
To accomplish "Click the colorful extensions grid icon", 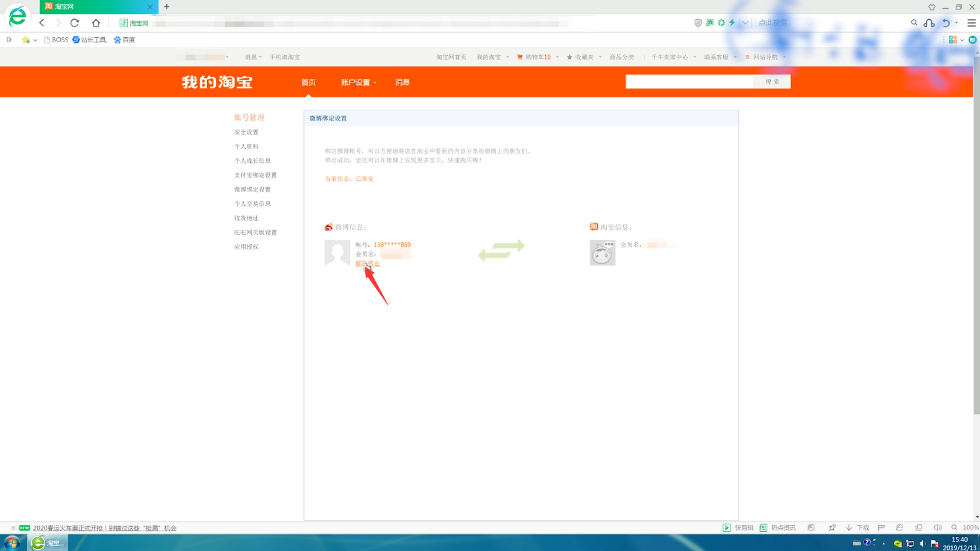I will click(953, 40).
